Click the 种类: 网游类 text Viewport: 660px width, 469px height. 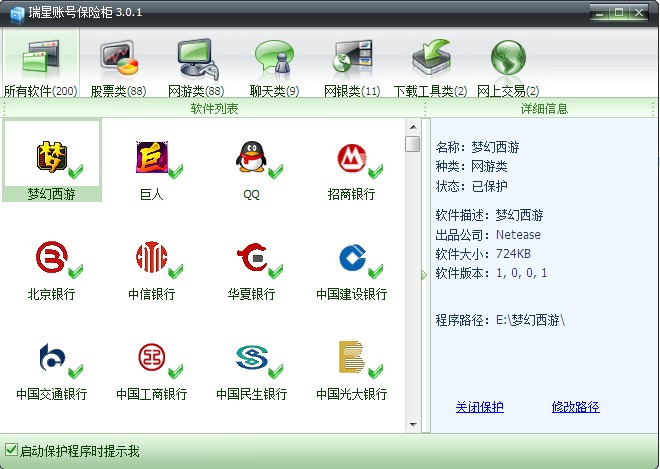471,167
